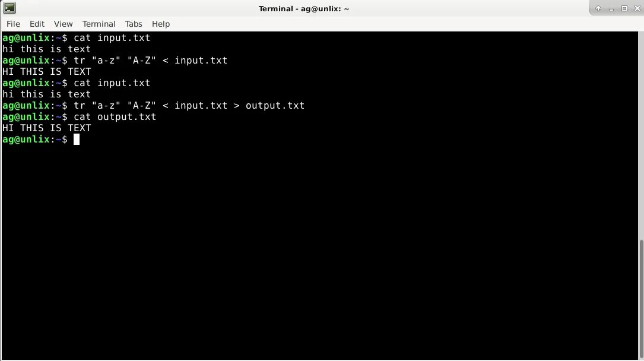Viewport: 644px width, 361px height.
Task: Click the 'cat output.txt' command text
Action: pyautogui.click(x=115, y=116)
